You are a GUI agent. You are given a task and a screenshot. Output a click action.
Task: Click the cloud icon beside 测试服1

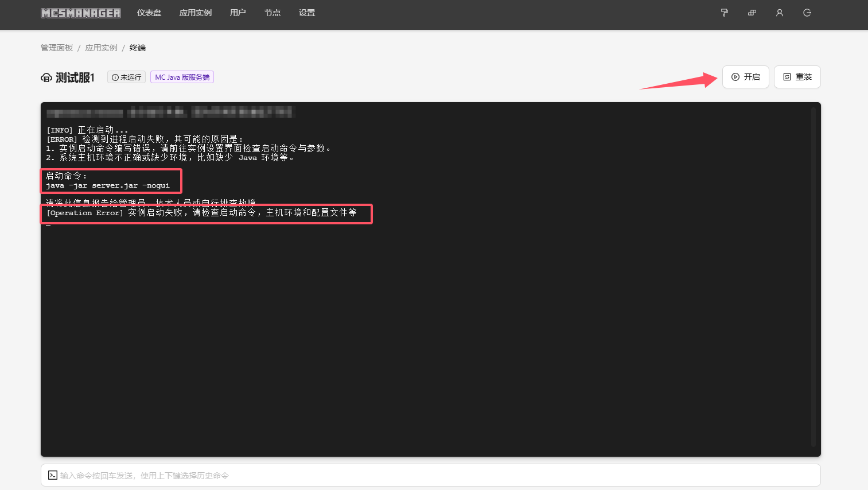46,77
